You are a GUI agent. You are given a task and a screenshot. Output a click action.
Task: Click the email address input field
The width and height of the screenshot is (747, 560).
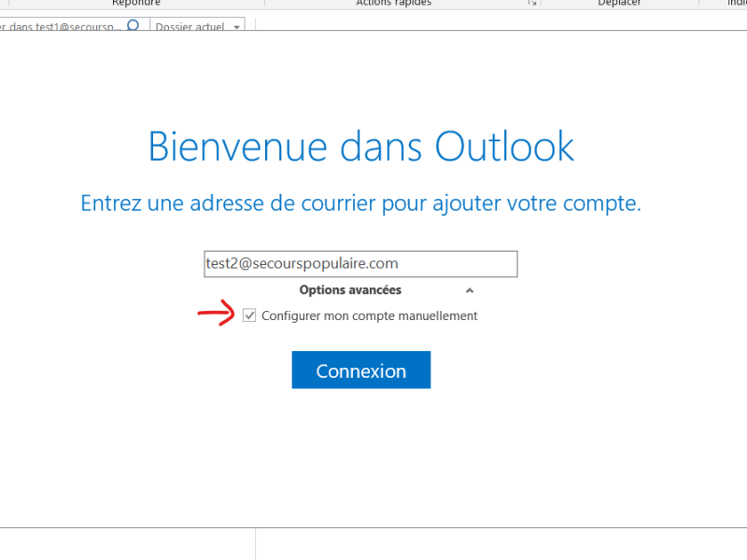[x=360, y=264]
